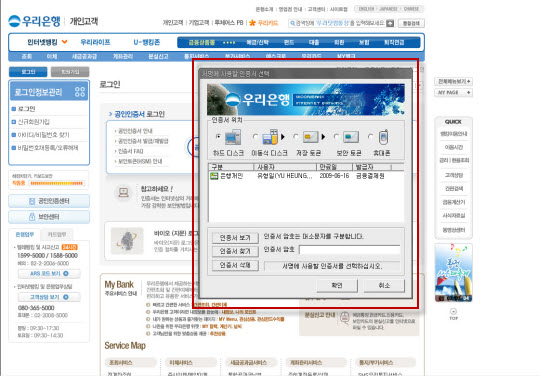This screenshot has height=376, width=540.
Task: Click the 보안 토큰 card icon
Action: coord(351,137)
